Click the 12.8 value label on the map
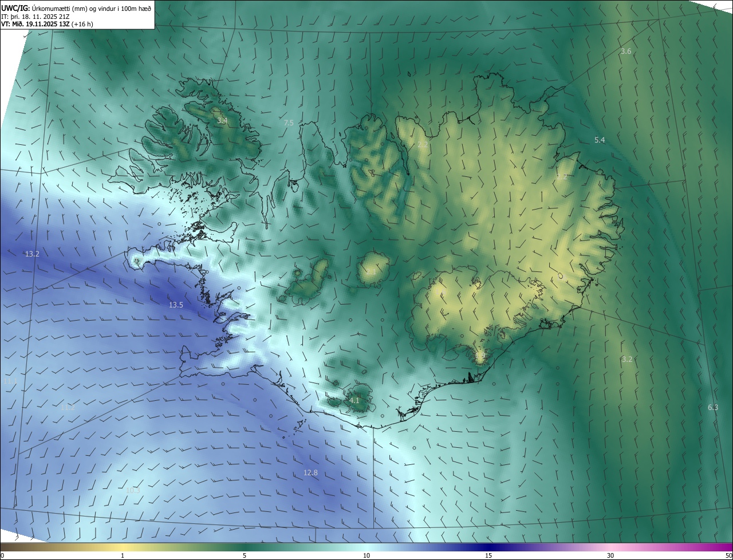 [x=310, y=473]
